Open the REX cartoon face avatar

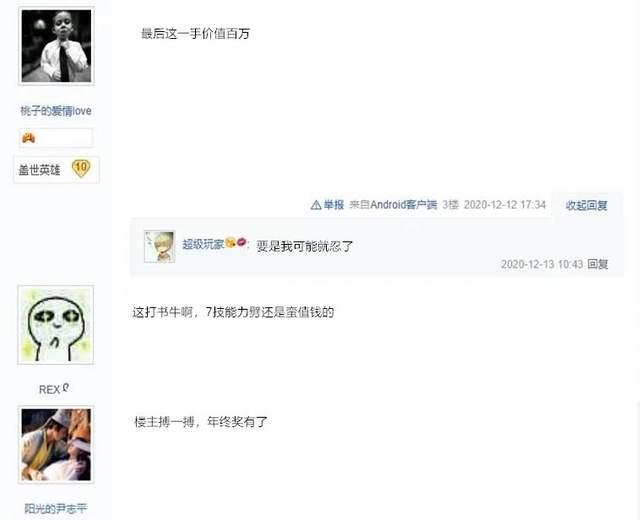[x=56, y=325]
